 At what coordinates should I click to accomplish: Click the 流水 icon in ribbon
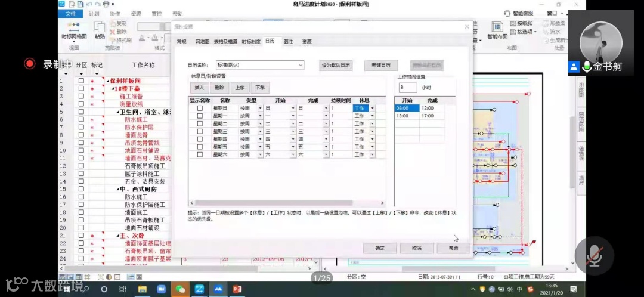tap(546, 32)
